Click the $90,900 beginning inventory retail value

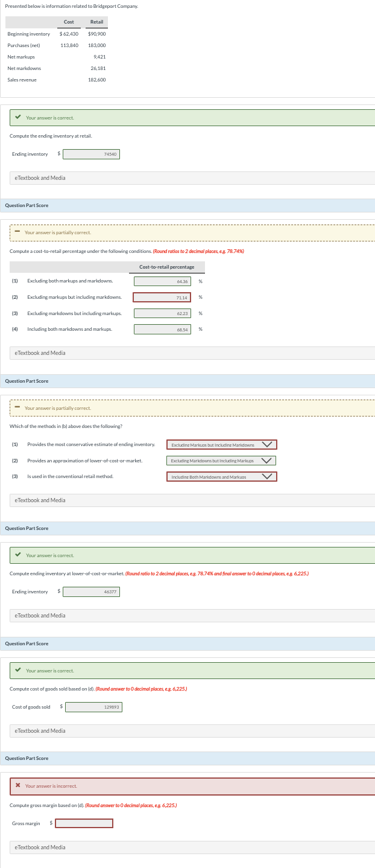(97, 34)
